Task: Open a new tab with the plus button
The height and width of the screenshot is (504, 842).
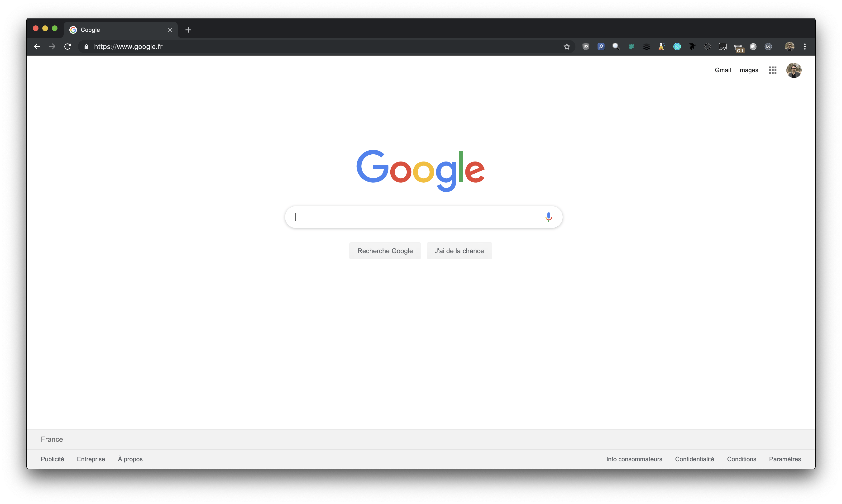Action: (188, 30)
